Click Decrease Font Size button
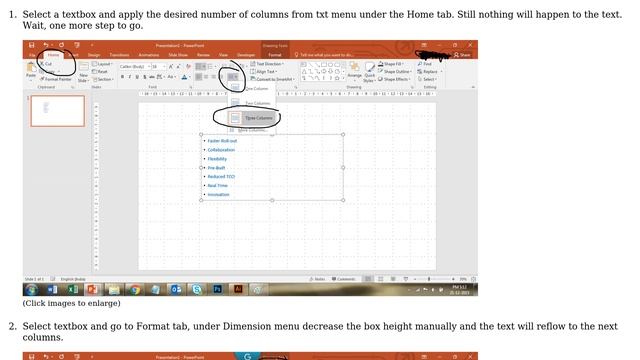This screenshot has height=360, width=640. point(179,66)
